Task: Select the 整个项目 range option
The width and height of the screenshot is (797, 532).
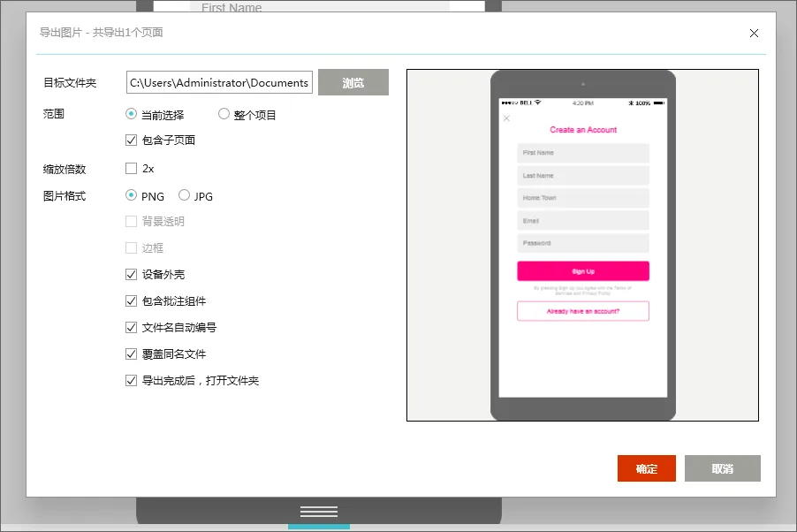Action: click(224, 114)
